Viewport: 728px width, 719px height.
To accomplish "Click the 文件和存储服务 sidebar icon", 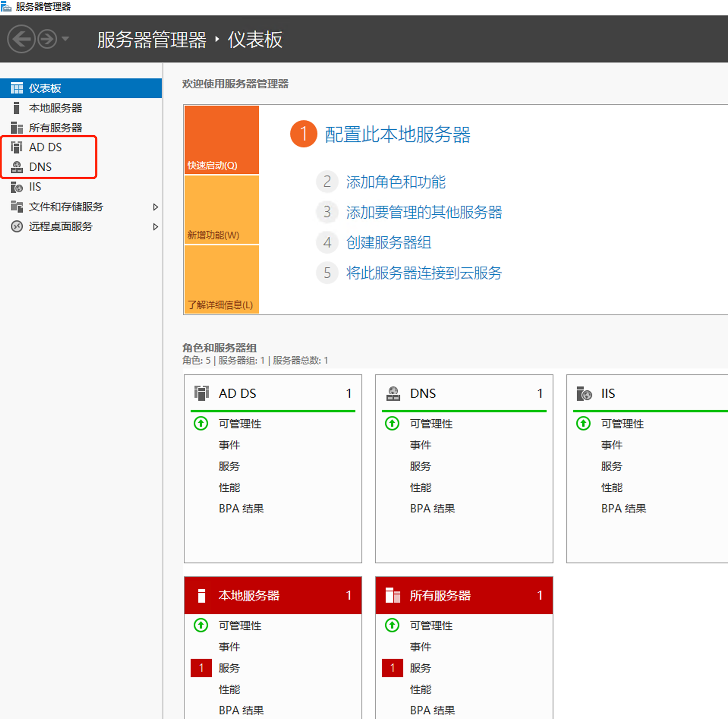I will [17, 207].
